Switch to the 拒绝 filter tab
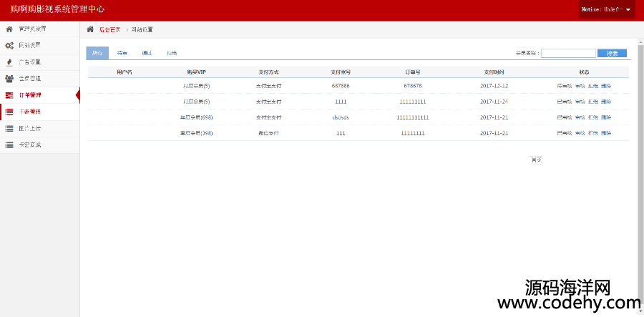 pos(172,53)
